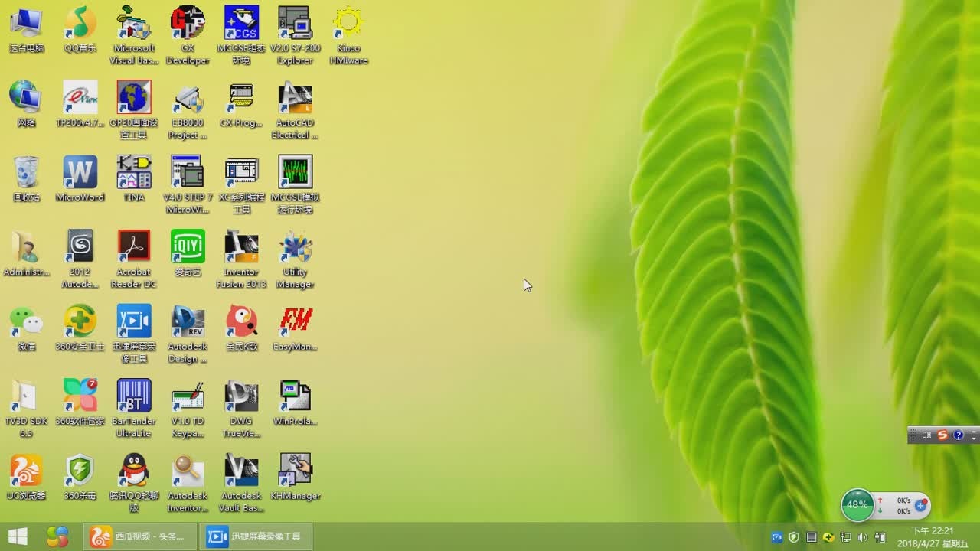Open the language bar help button
Screen dimensions: 980x551
click(x=959, y=435)
